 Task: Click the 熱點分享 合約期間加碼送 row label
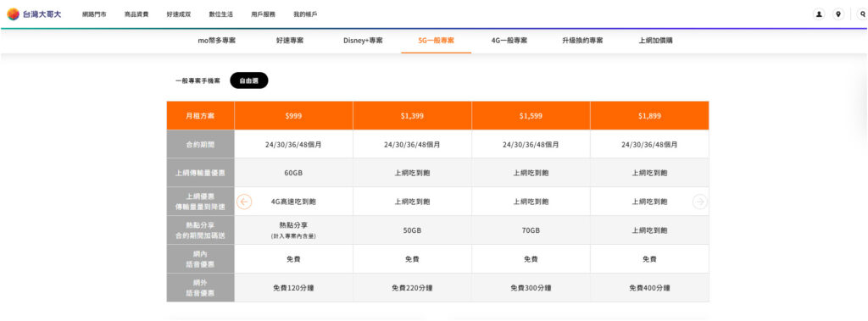tap(200, 230)
